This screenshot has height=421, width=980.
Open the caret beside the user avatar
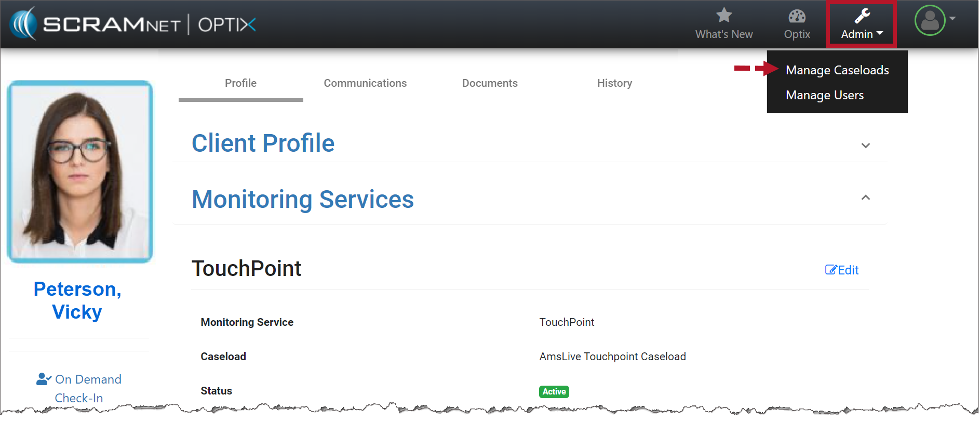click(x=952, y=18)
